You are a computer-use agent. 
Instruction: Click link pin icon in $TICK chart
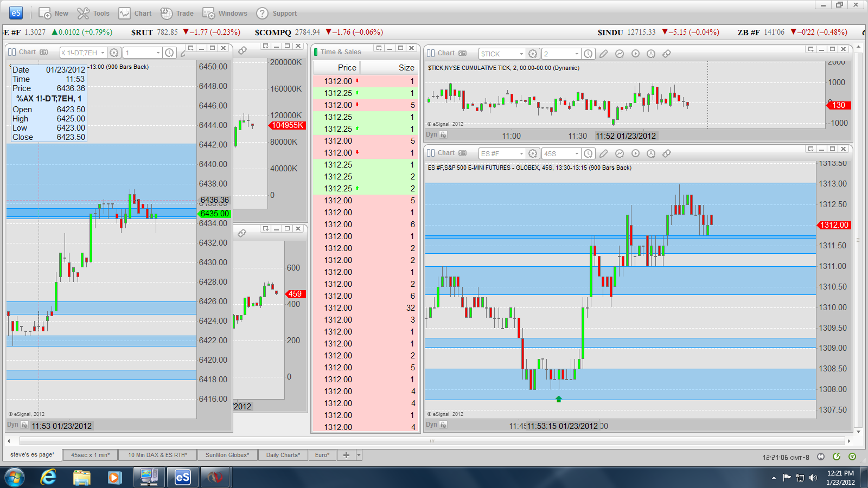[667, 54]
